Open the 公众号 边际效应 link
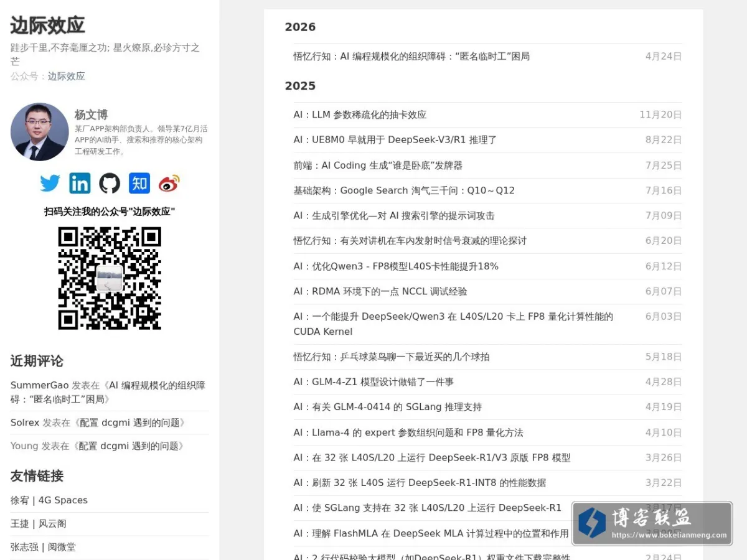 (66, 76)
